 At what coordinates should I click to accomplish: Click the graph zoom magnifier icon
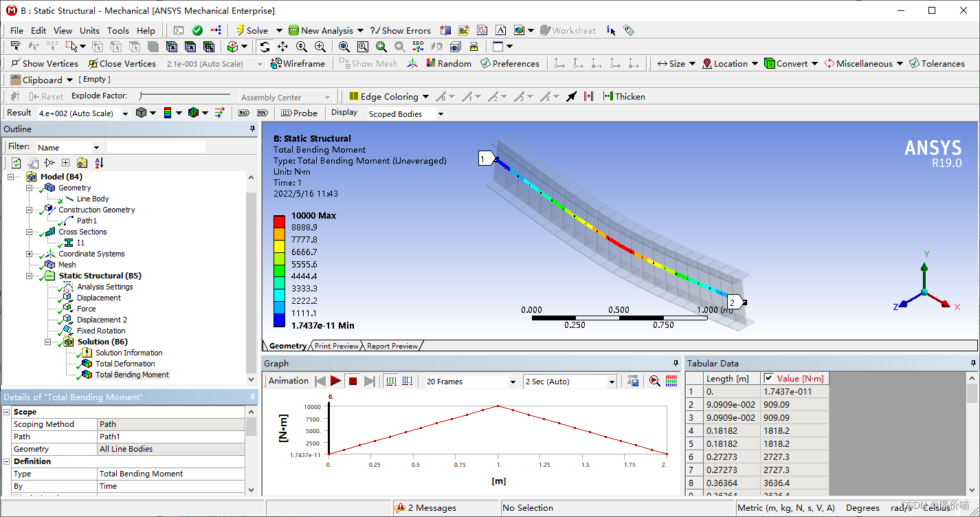[x=654, y=381]
